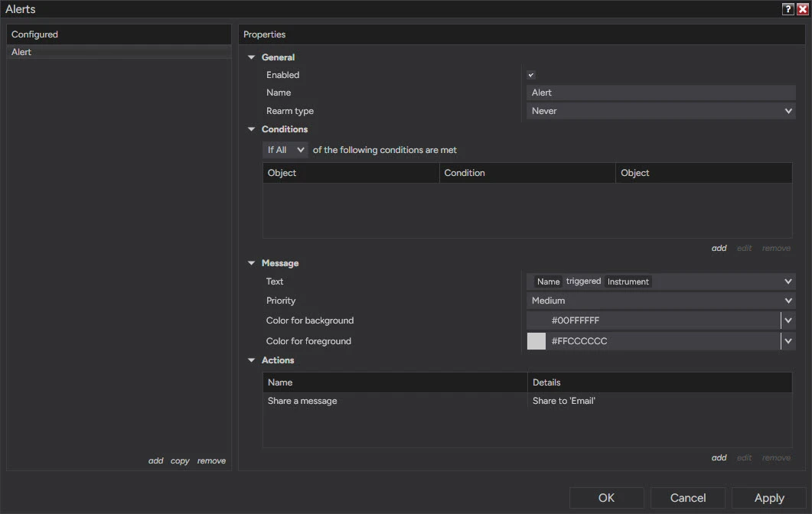The height and width of the screenshot is (514, 812).
Task: Click the Cancel button
Action: click(x=688, y=497)
